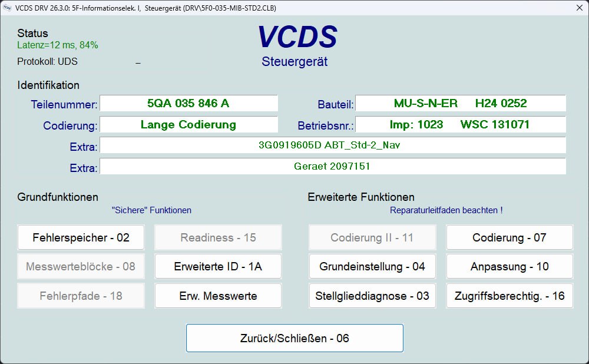This screenshot has height=364, width=589.
Task: Click the disabled Readiness - 15 button
Action: pyautogui.click(x=218, y=237)
